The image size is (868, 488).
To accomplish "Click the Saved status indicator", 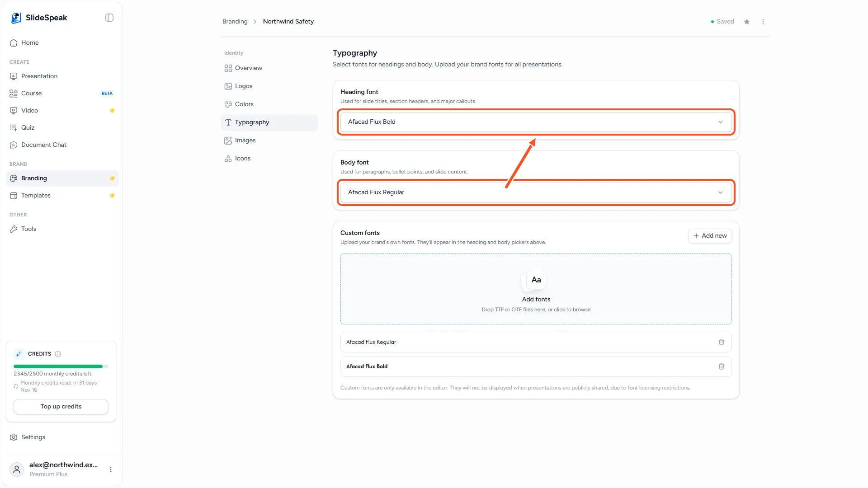I will point(722,21).
